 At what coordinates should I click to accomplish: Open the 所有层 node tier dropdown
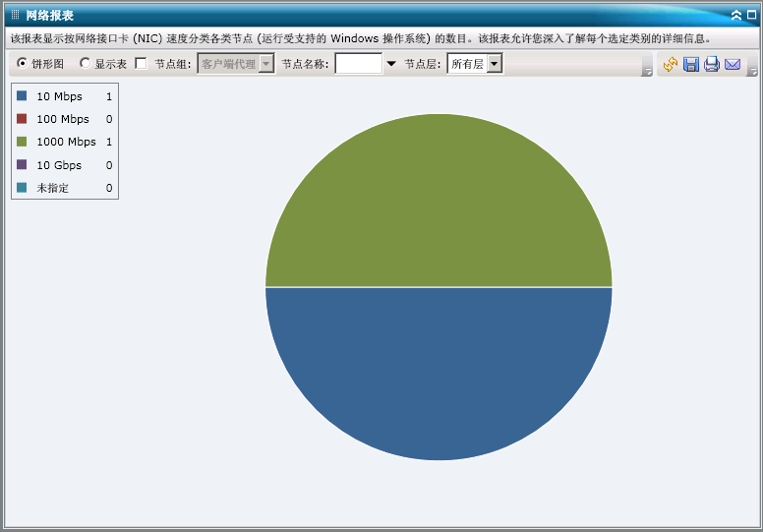click(x=475, y=64)
